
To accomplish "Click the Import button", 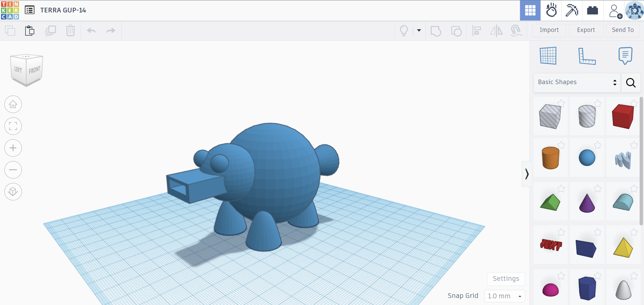I will pyautogui.click(x=549, y=30).
